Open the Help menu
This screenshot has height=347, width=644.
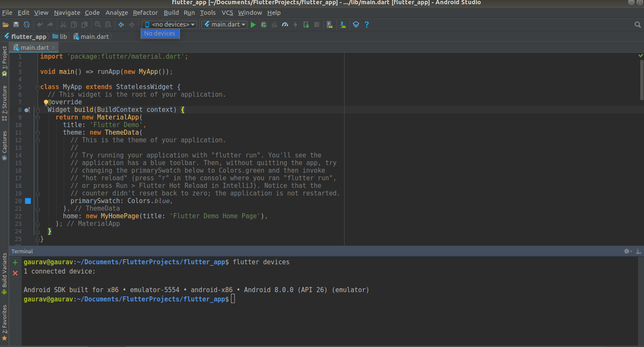coord(274,13)
